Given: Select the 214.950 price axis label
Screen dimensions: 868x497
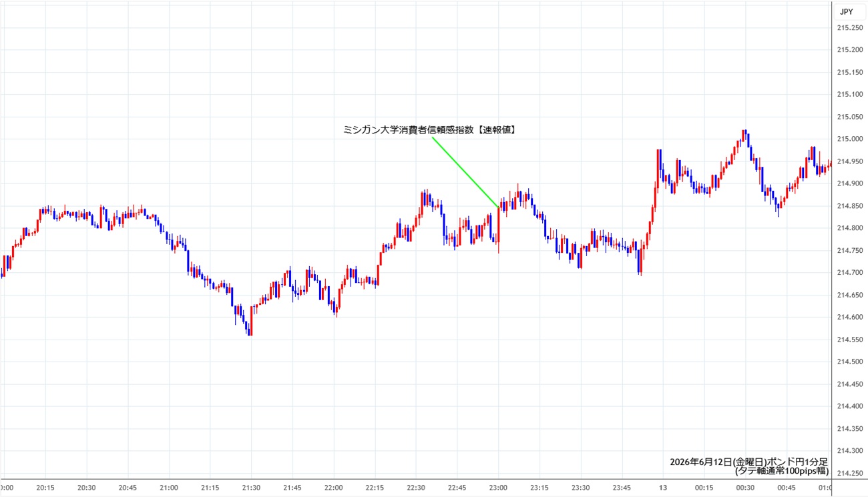Looking at the screenshot, I should pyautogui.click(x=850, y=161).
